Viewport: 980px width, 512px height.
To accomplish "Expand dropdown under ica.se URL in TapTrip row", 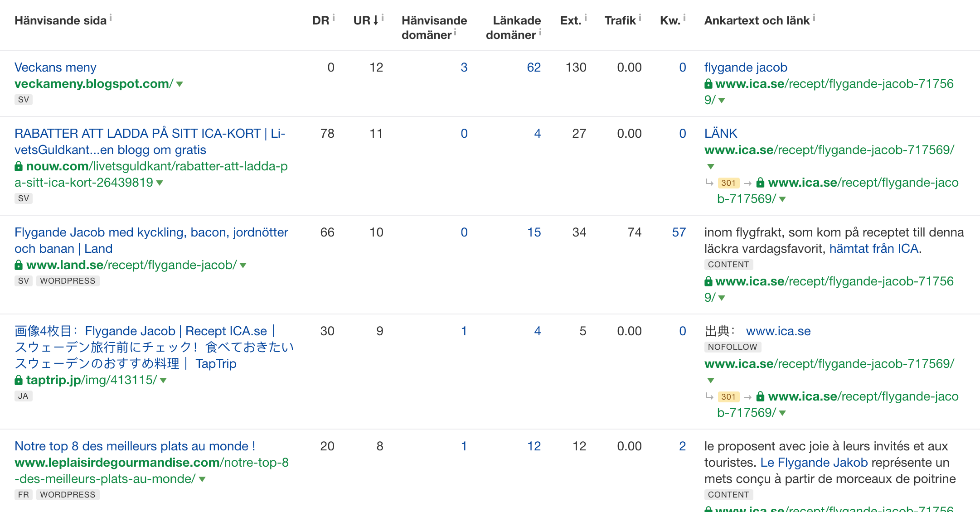I will pyautogui.click(x=711, y=381).
